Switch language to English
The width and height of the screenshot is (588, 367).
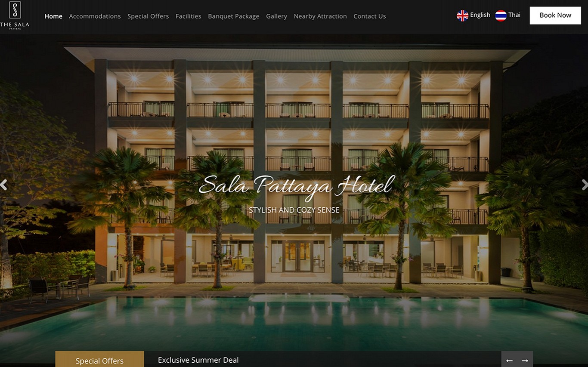(480, 15)
